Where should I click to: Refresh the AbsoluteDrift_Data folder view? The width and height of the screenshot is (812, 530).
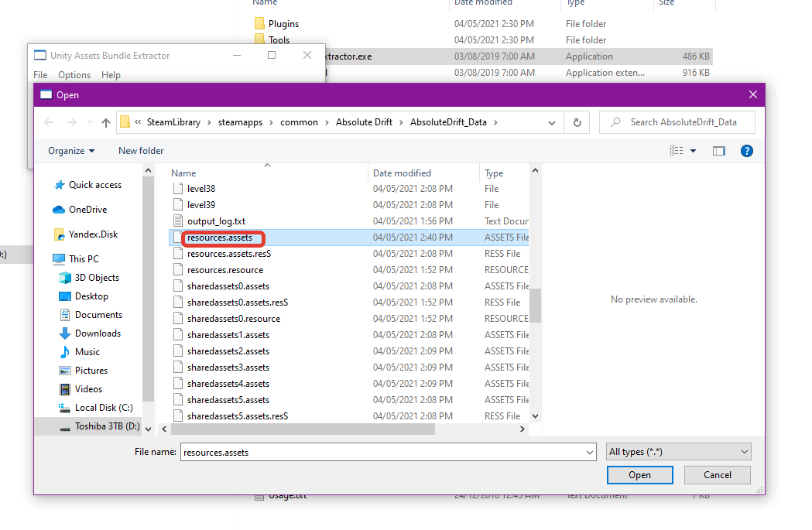pos(577,123)
